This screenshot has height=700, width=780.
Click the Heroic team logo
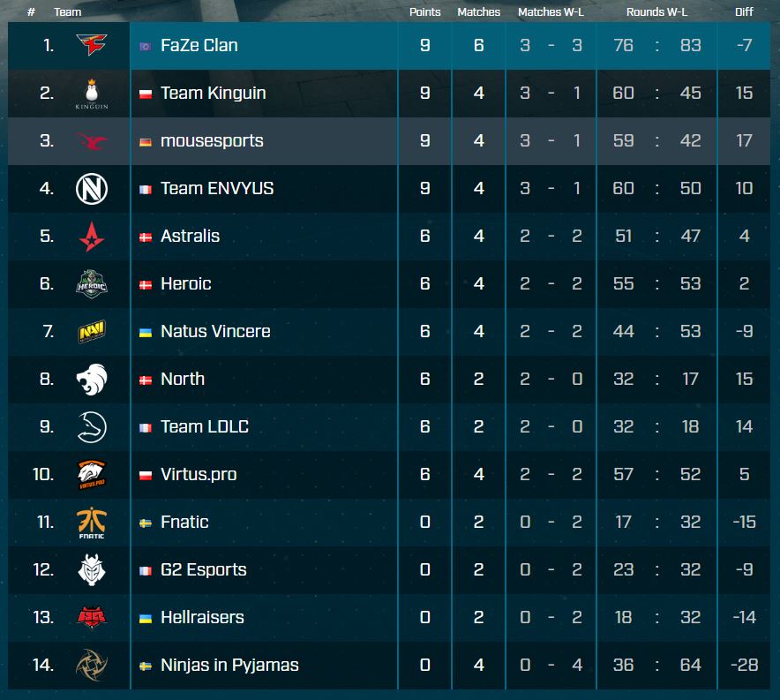91,283
